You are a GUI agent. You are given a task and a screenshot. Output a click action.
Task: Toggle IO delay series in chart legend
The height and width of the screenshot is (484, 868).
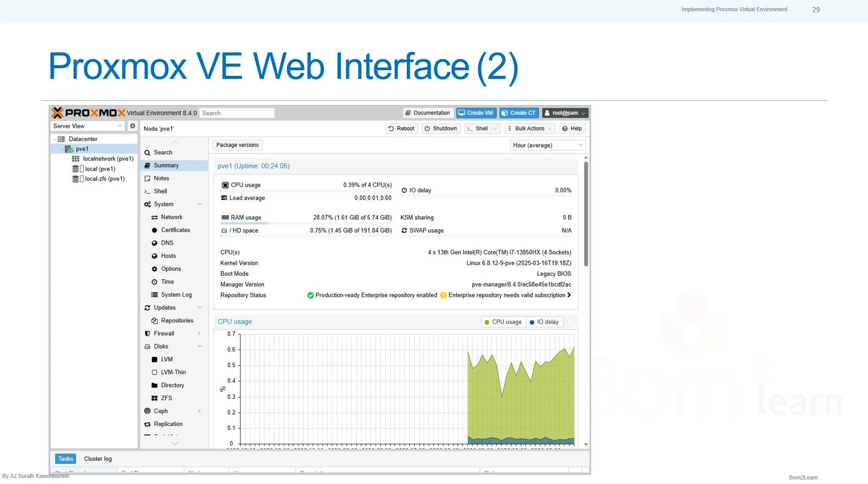point(544,322)
